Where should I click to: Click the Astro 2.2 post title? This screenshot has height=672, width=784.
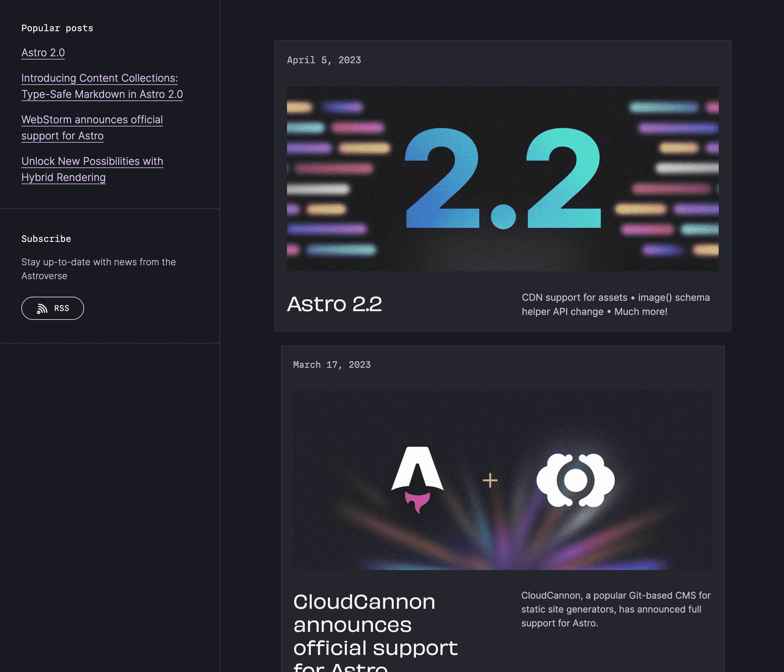335,304
